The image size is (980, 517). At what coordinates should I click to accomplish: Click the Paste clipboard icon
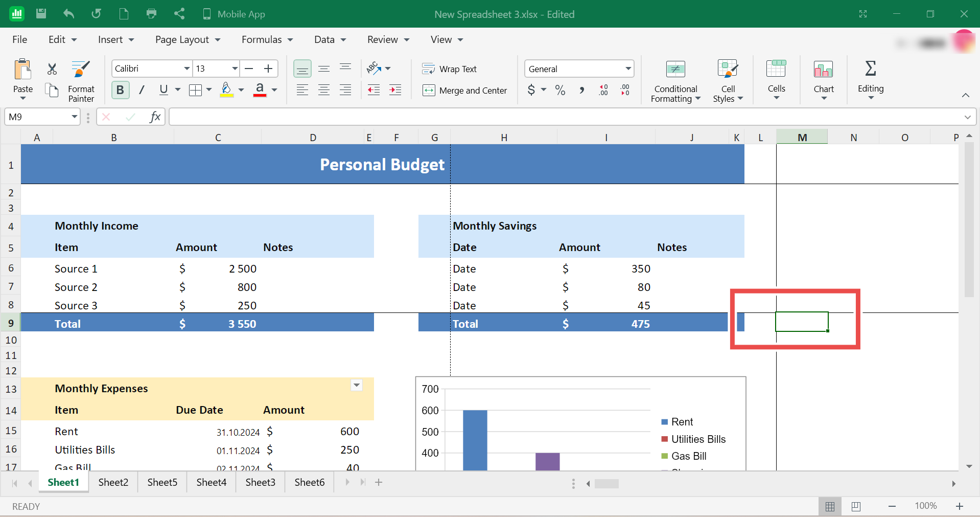[23, 69]
